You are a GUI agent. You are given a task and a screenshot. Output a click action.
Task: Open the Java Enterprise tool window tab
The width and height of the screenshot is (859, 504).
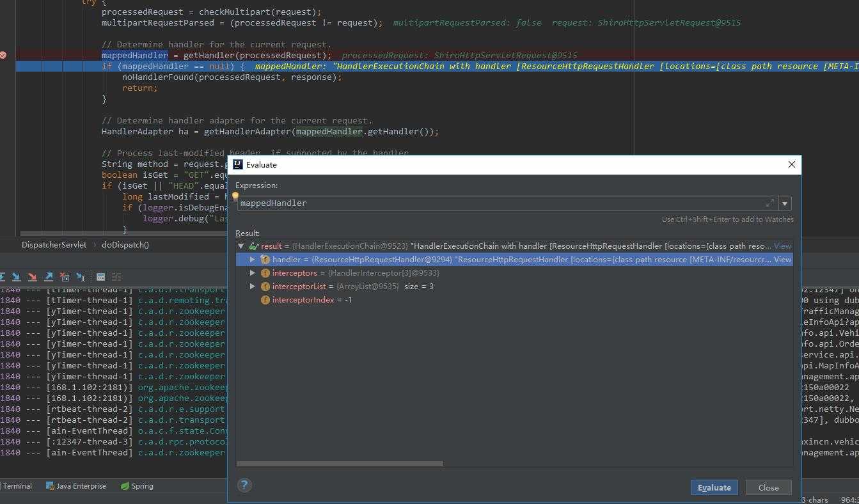[76, 486]
